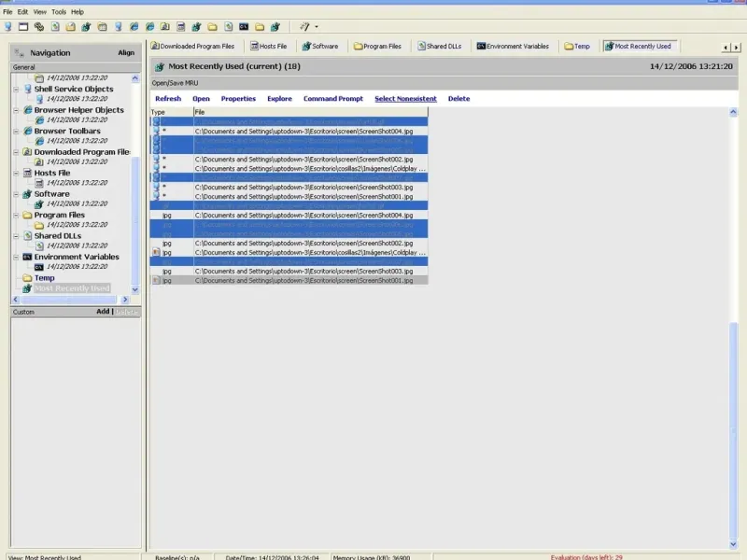The height and width of the screenshot is (560, 747).
Task: Open the dropdown arrow beside the wand icon
Action: (317, 26)
